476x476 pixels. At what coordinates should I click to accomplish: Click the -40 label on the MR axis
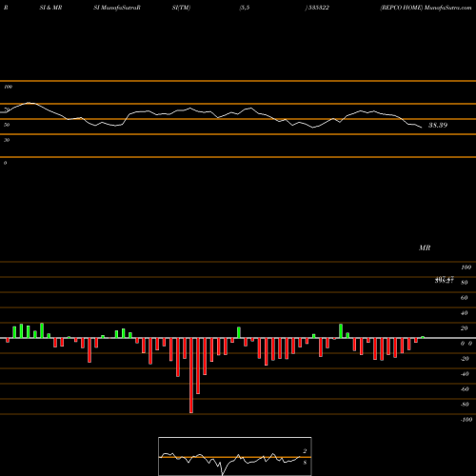pyautogui.click(x=465, y=374)
